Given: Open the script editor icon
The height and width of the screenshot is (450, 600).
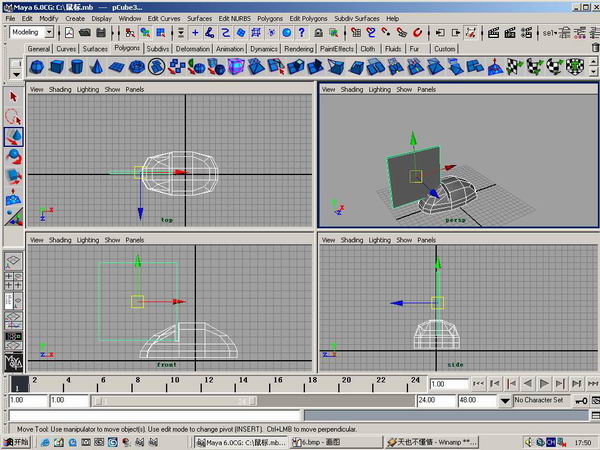Looking at the screenshot, I should coord(595,416).
